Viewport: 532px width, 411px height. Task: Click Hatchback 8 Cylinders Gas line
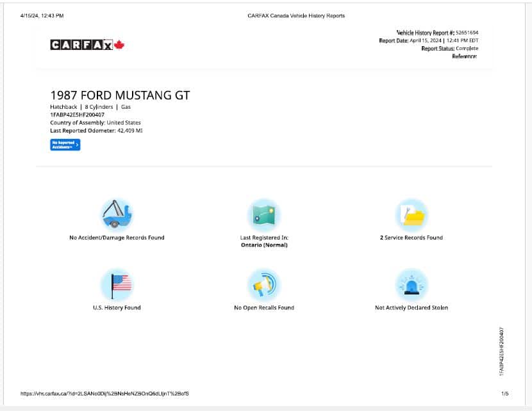(x=90, y=107)
